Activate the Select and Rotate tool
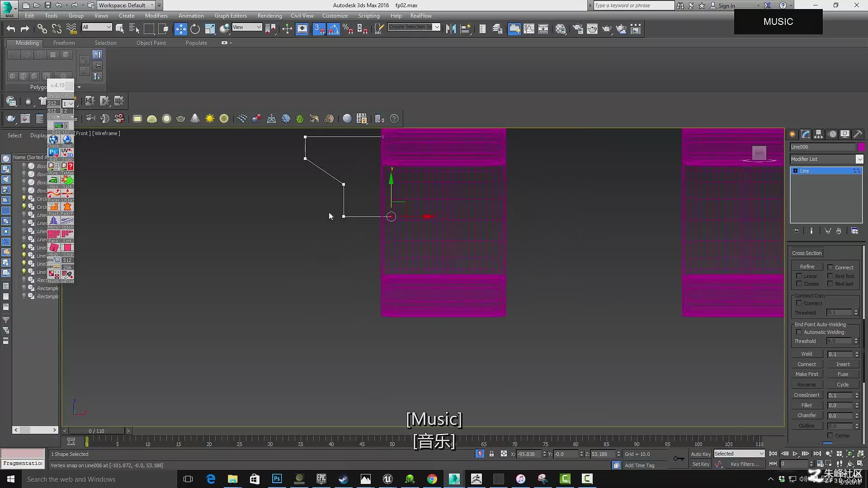Image resolution: width=868 pixels, height=488 pixels. [x=195, y=29]
